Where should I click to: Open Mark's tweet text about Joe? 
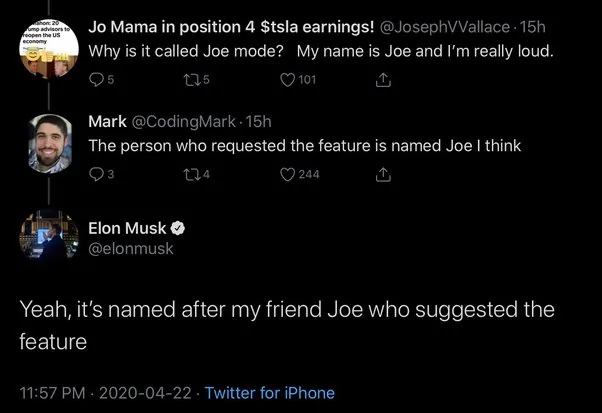click(x=304, y=146)
